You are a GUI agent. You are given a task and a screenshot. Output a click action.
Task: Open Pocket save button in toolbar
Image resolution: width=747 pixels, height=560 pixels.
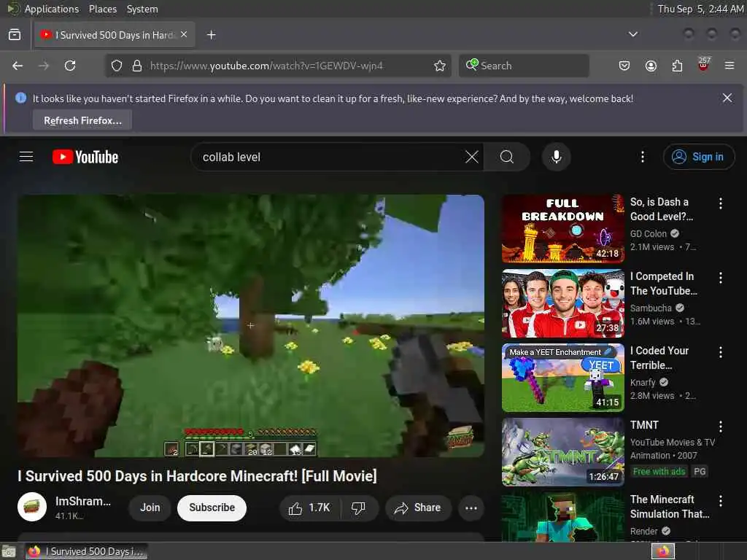click(624, 66)
